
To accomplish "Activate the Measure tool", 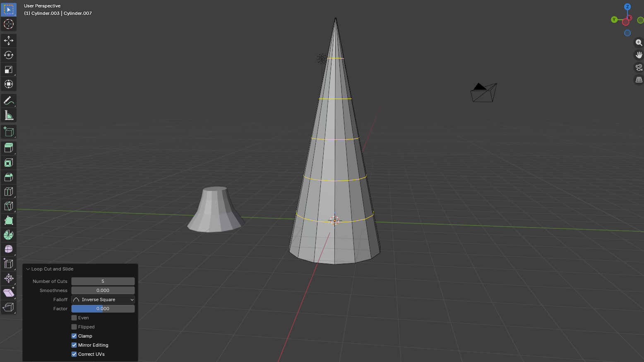I will (x=9, y=115).
